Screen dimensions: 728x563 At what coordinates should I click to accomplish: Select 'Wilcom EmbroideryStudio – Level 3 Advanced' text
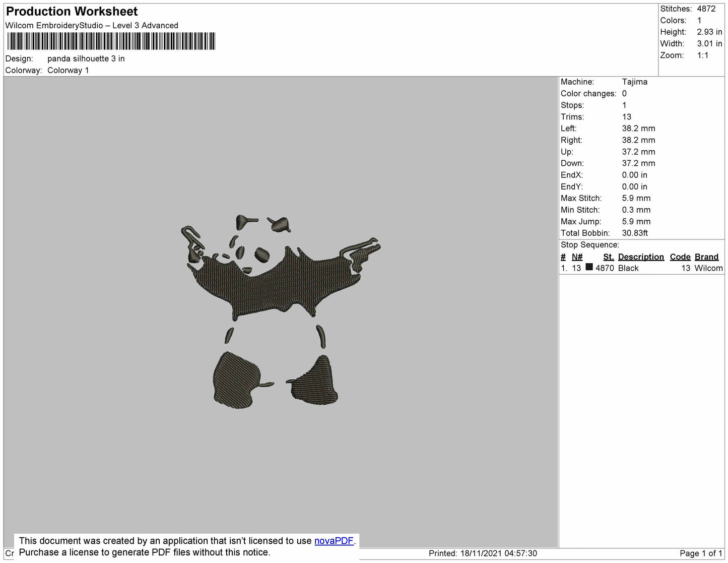click(92, 25)
